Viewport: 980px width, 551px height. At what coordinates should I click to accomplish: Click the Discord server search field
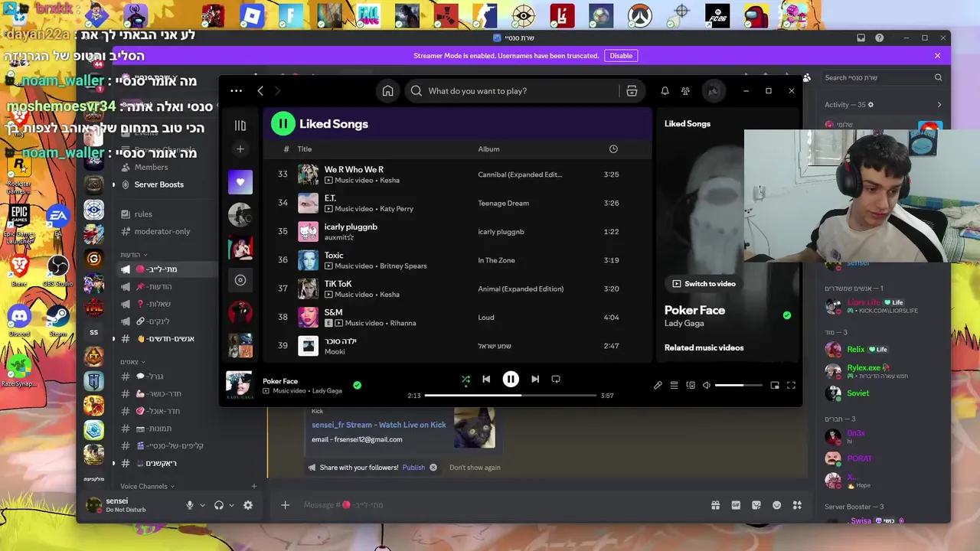[883, 77]
